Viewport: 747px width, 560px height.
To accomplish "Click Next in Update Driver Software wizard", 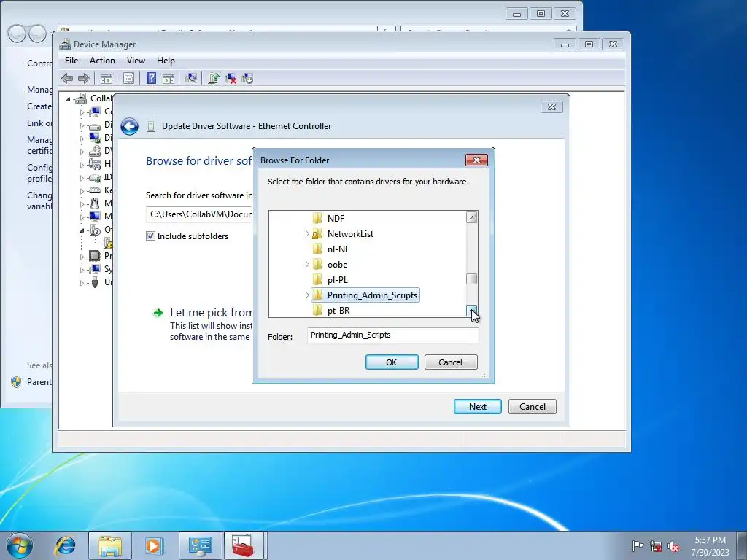I will [477, 407].
